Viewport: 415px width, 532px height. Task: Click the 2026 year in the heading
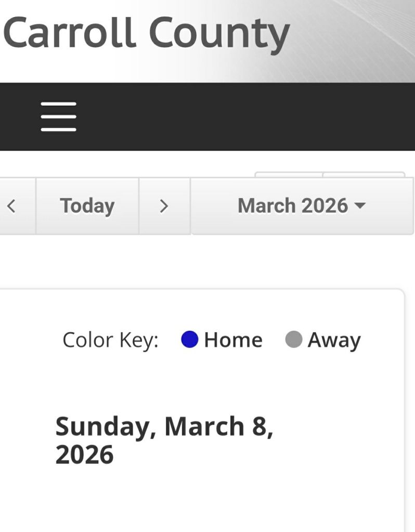coord(84,455)
